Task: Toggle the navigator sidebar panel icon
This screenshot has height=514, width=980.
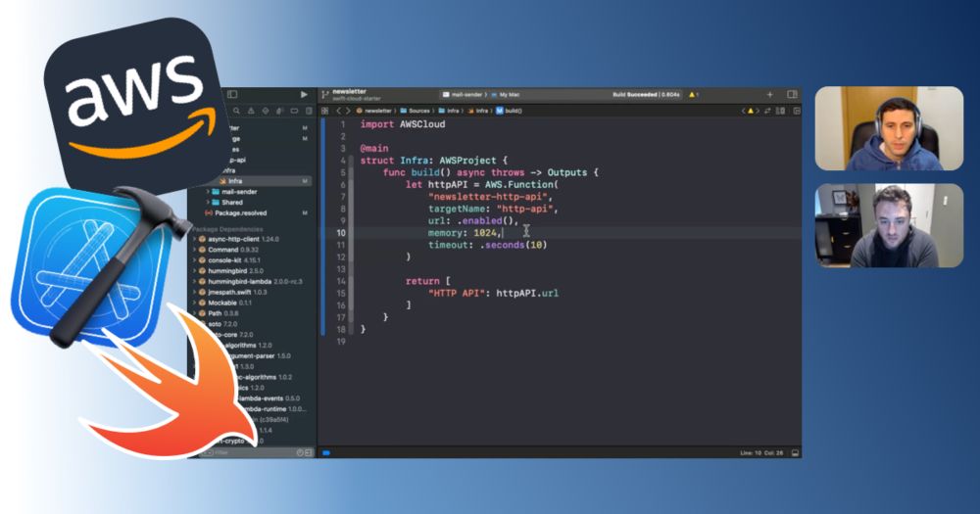Action: [x=232, y=94]
